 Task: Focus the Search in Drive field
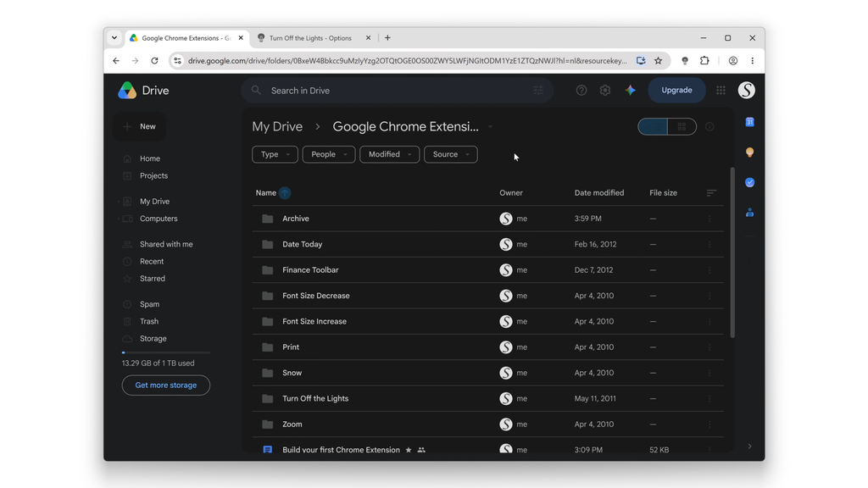click(x=398, y=90)
